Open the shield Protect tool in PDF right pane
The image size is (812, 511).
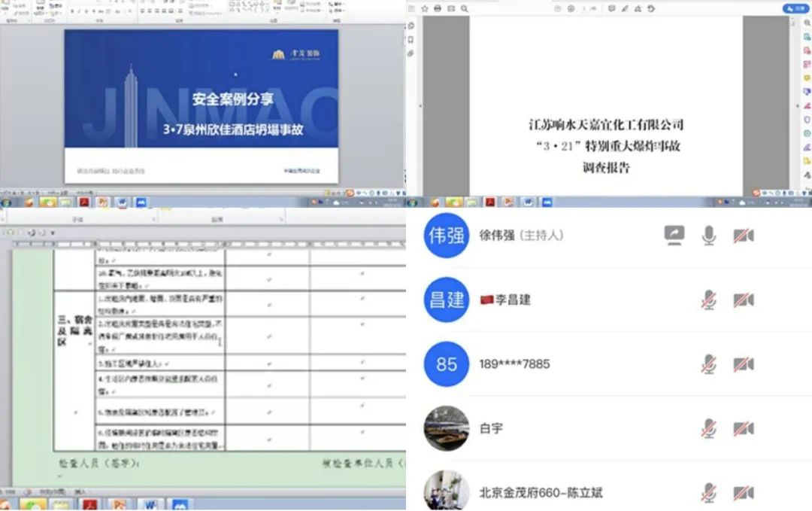(807, 120)
